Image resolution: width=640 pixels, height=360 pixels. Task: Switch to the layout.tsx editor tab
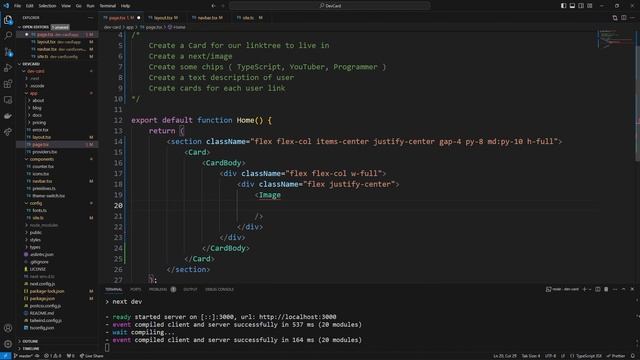[166, 18]
